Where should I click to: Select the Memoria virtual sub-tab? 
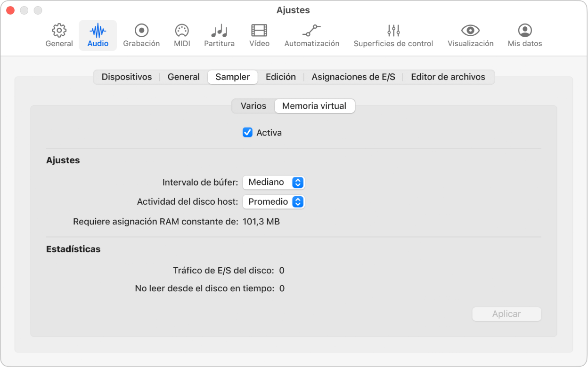click(x=314, y=106)
